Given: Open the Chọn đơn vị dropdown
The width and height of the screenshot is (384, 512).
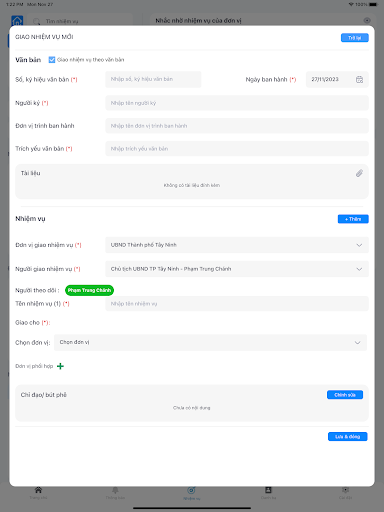Looking at the screenshot, I should [x=210, y=342].
